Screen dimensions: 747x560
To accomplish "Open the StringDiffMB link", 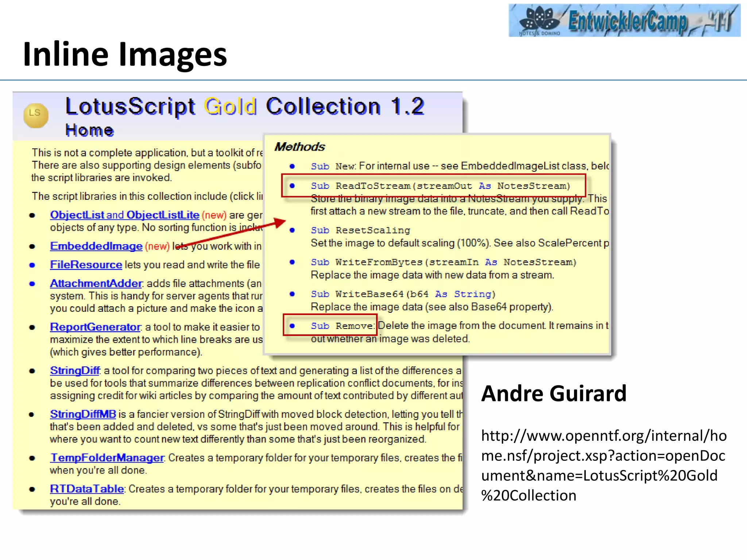I will (83, 414).
